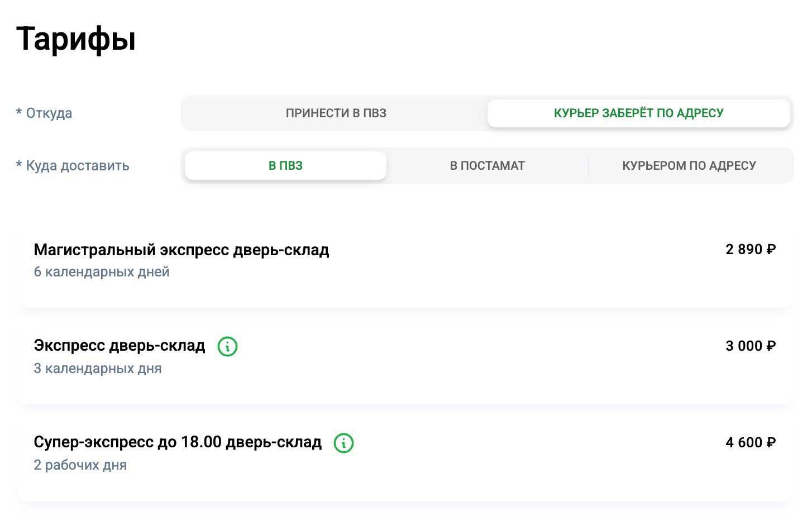Open info icon beside Экспресс дверь-склад

(227, 346)
